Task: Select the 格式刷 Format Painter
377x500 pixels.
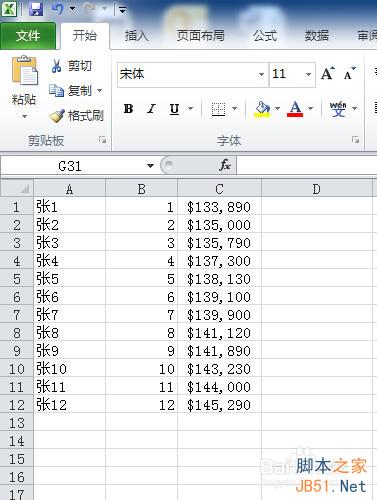Action: [x=76, y=115]
